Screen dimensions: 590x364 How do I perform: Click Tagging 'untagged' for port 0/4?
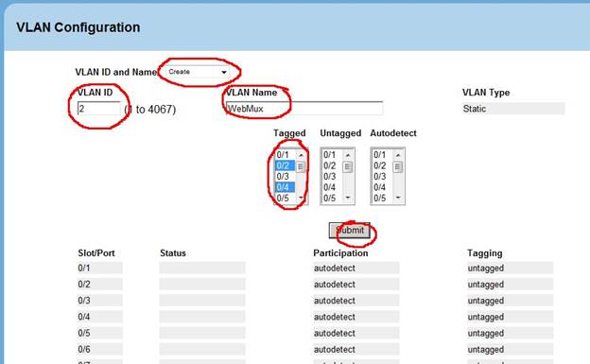pos(510,317)
